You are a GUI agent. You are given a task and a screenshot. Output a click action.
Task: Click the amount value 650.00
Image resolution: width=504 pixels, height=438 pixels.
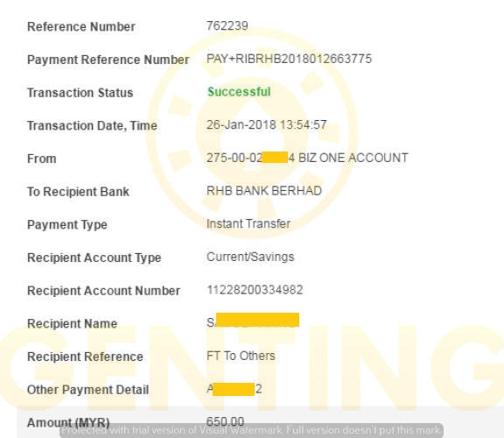tap(225, 421)
